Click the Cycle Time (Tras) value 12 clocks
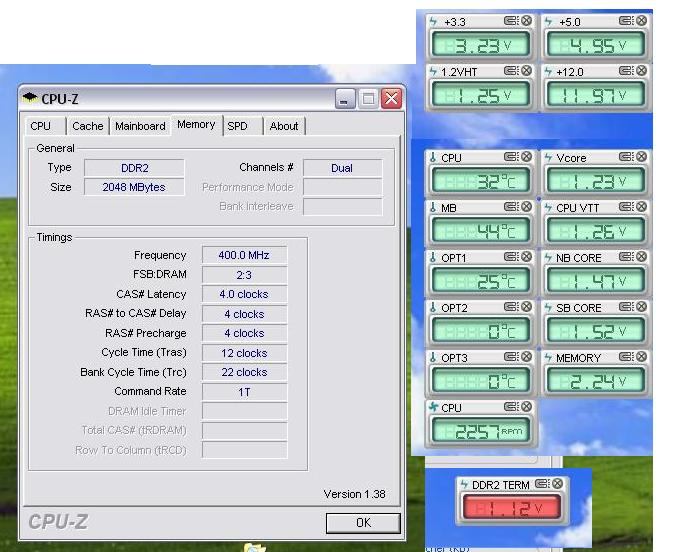The width and height of the screenshot is (679, 552). point(244,353)
